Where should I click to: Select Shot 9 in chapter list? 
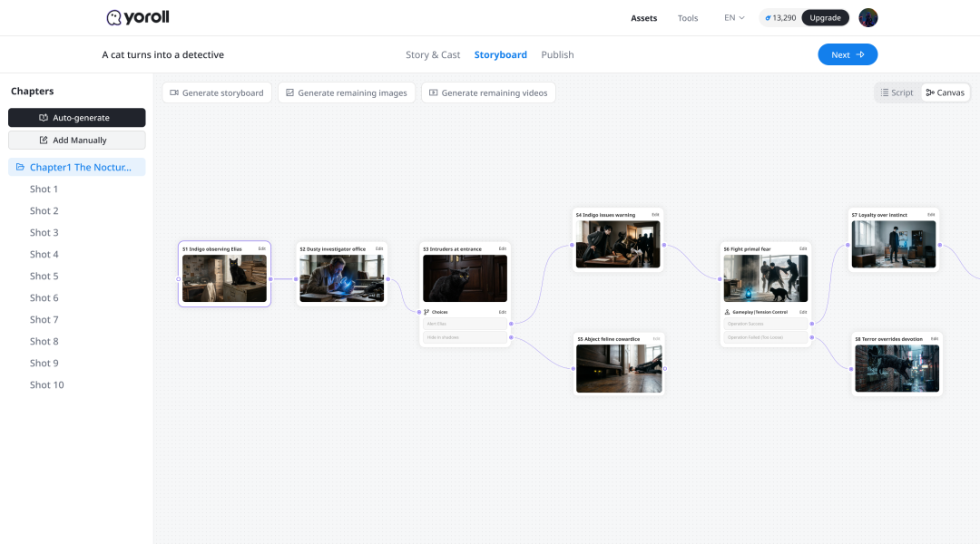[x=44, y=363]
